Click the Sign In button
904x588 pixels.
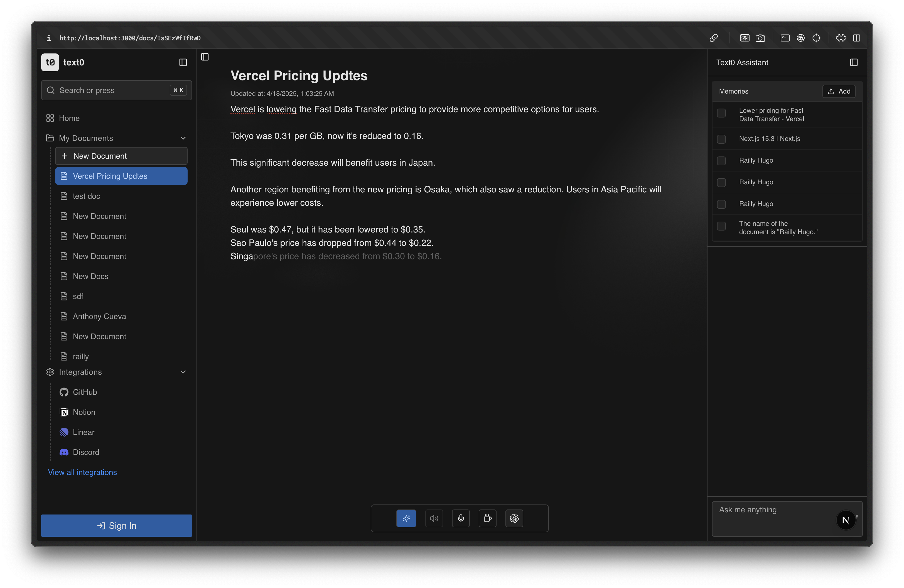coord(116,525)
